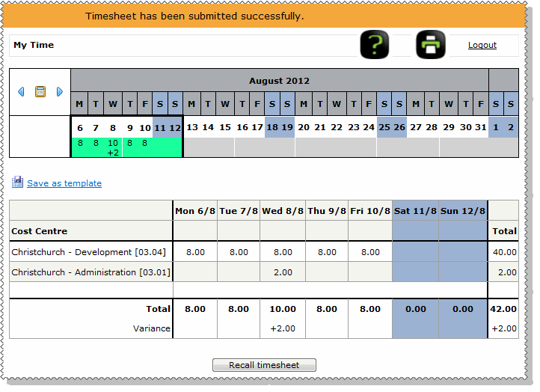The height and width of the screenshot is (392, 540).
Task: Select calendar day 13
Action: [192, 127]
